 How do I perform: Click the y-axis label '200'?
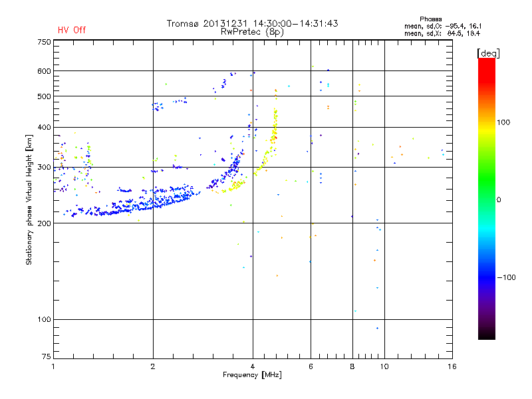(44, 223)
